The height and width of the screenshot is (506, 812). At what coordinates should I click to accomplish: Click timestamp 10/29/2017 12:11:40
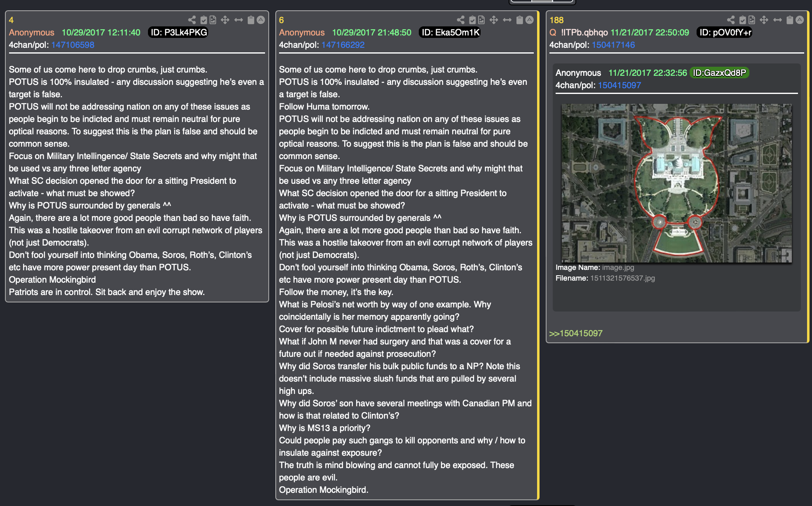pyautogui.click(x=101, y=33)
